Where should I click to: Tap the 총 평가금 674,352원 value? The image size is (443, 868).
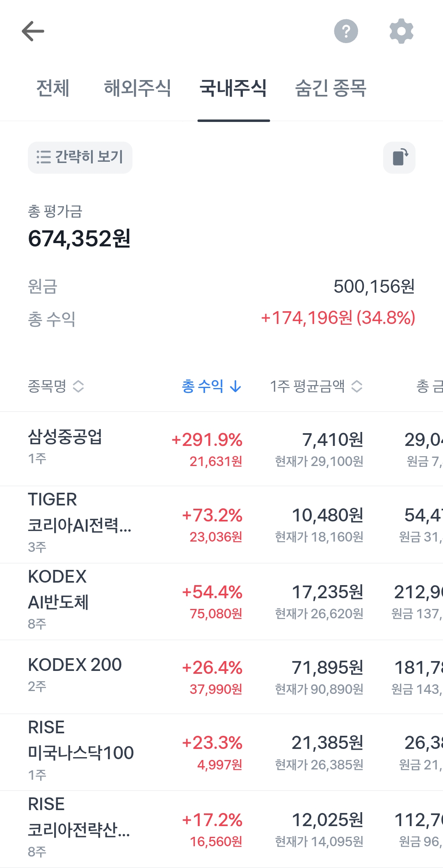point(79,238)
